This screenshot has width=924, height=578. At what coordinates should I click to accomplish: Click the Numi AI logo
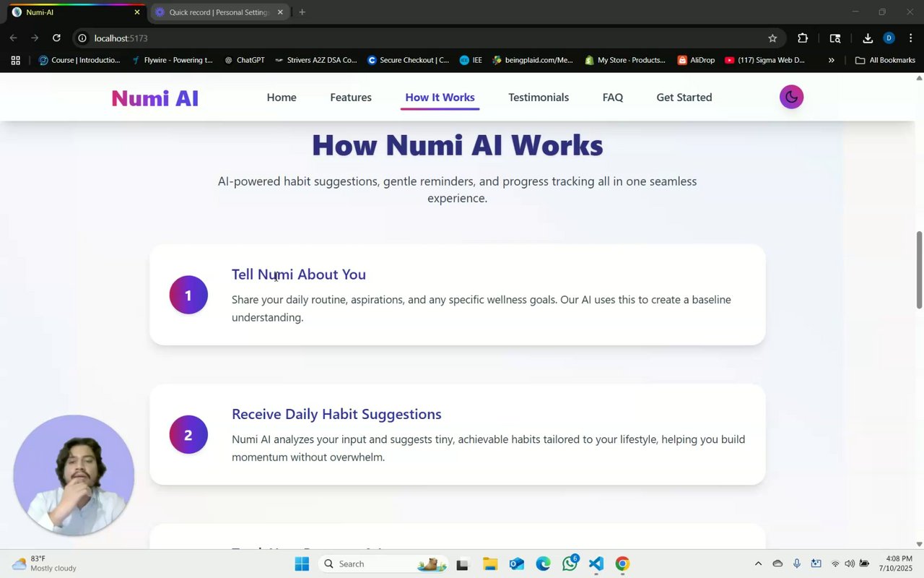pos(155,98)
